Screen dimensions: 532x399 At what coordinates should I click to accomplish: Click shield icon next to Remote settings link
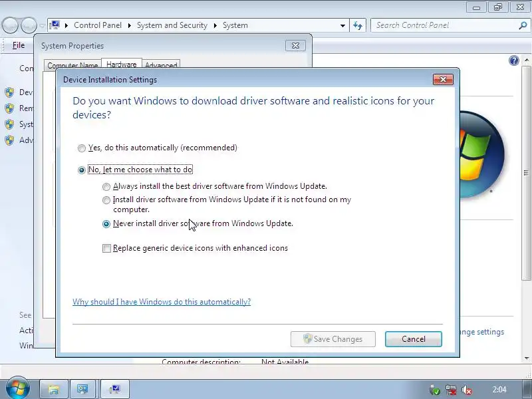point(9,108)
